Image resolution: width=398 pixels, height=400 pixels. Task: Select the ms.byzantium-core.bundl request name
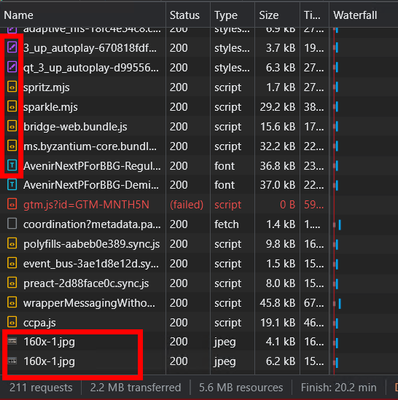90,146
